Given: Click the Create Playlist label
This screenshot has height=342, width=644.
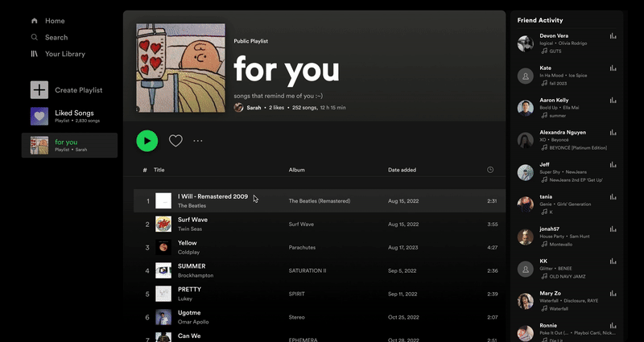Looking at the screenshot, I should tap(79, 90).
